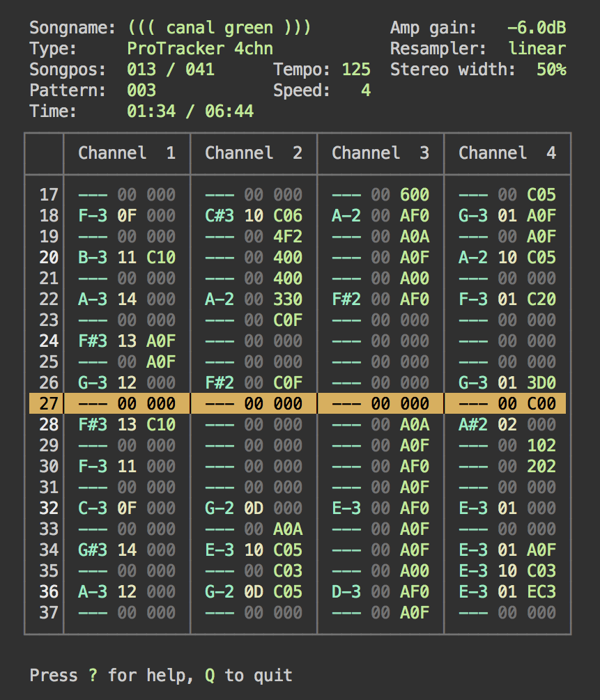The height and width of the screenshot is (700, 600).
Task: Select the Amp gain value "-6.0dB"
Action: point(537,28)
